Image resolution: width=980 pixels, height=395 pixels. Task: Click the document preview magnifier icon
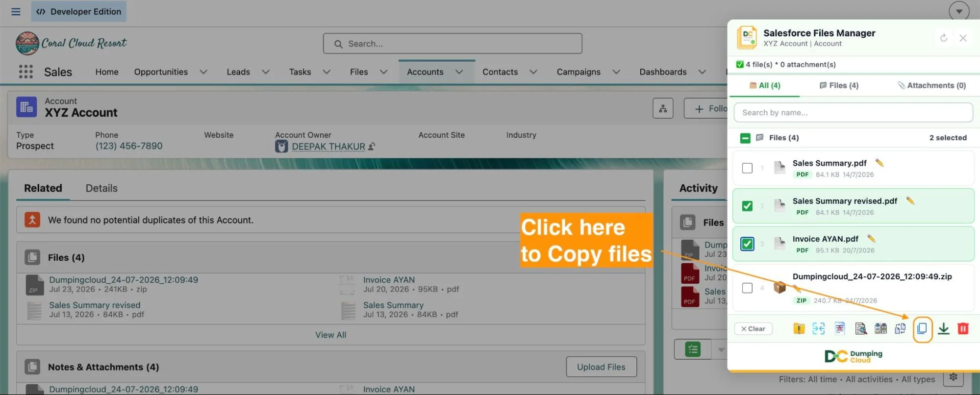click(x=860, y=329)
